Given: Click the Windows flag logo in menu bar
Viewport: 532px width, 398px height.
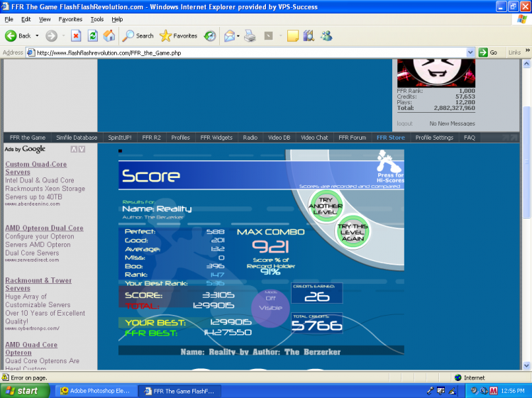Looking at the screenshot, I should (522, 19).
